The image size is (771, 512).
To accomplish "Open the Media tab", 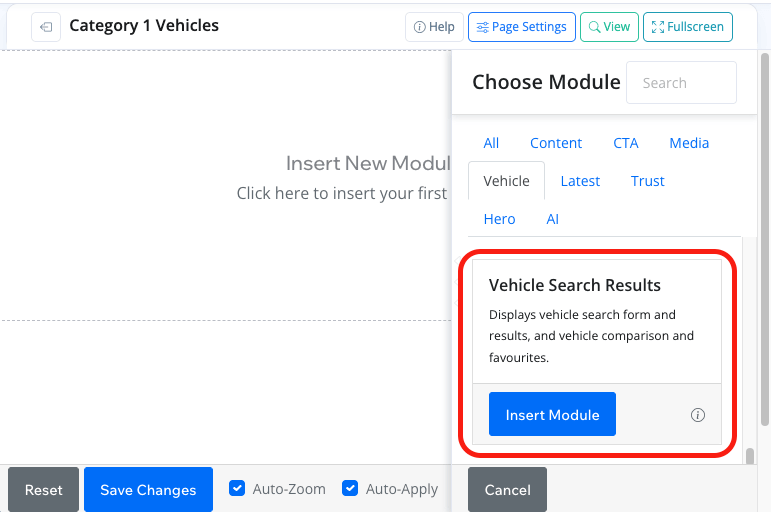I will click(689, 143).
